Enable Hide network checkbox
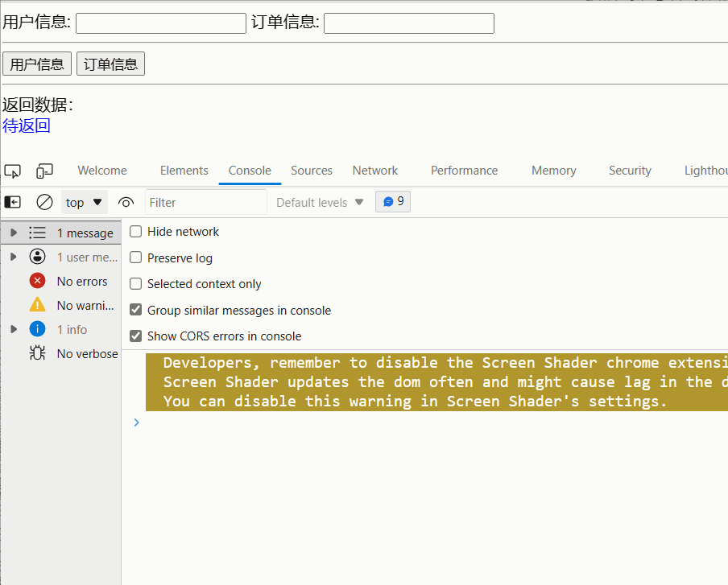728x585 pixels. [135, 232]
